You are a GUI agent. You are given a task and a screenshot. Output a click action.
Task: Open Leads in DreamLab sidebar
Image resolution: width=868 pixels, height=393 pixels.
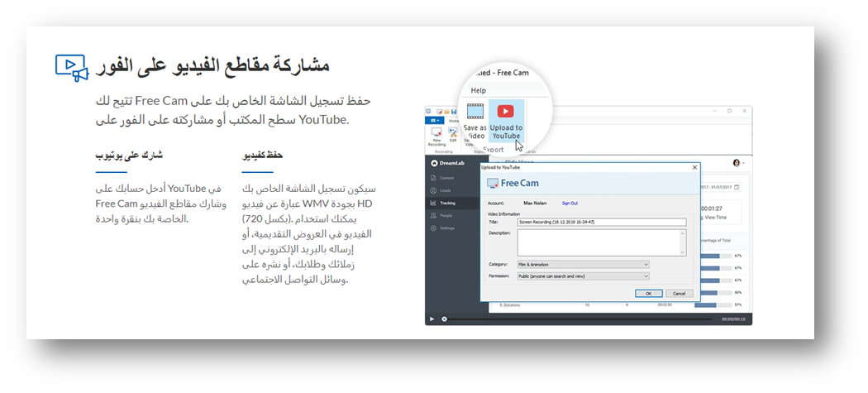(x=441, y=190)
